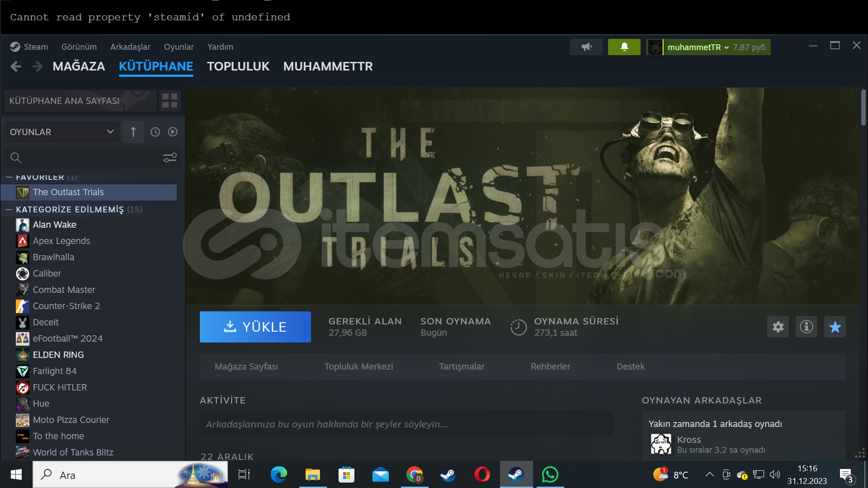Go back with the left arrow
This screenshot has width=868, height=488.
[x=16, y=66]
